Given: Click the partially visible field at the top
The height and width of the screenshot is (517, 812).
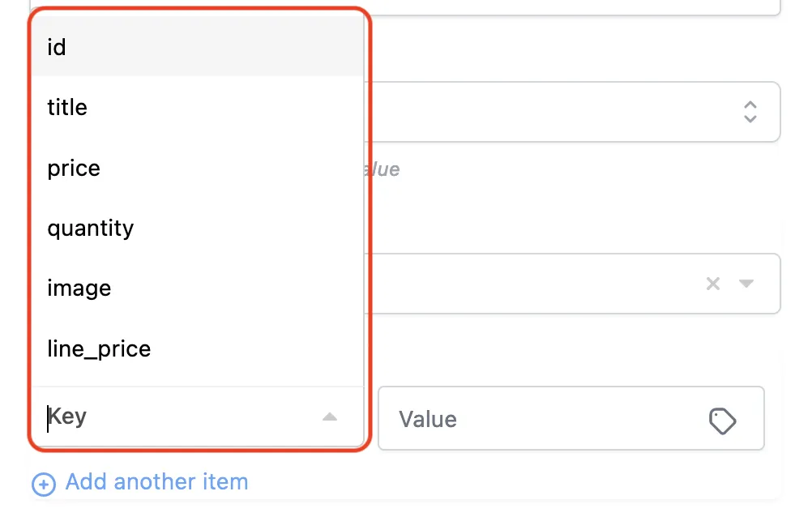Looking at the screenshot, I should [x=567, y=6].
